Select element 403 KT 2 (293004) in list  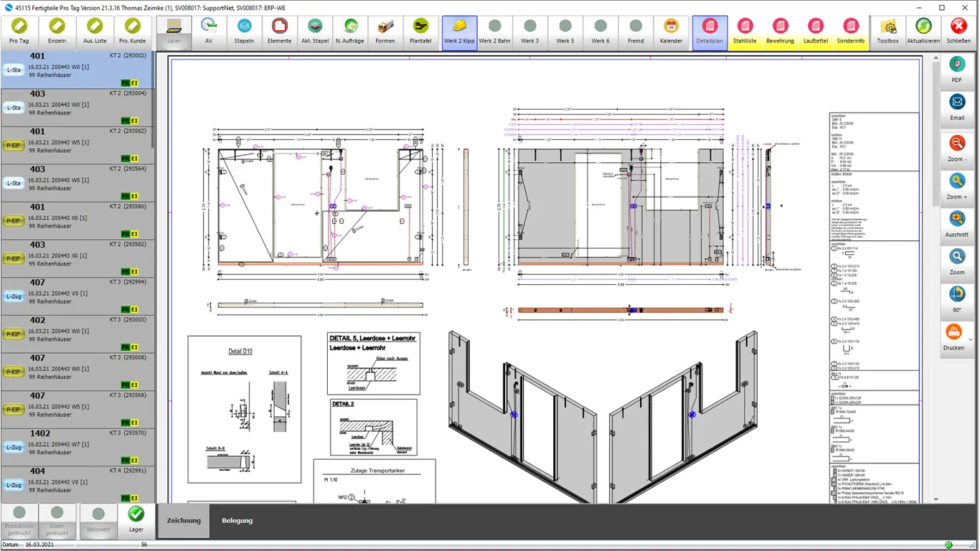[x=77, y=106]
